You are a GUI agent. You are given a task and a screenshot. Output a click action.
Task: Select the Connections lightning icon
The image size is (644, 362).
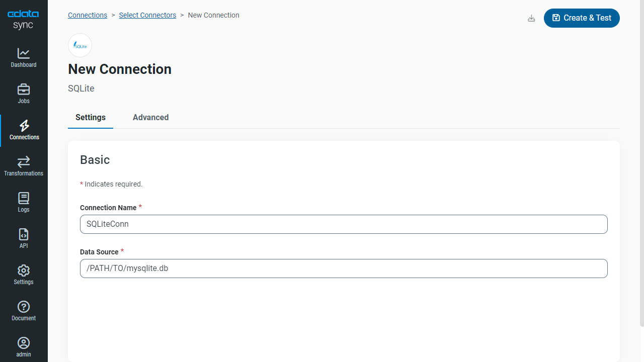pos(24,126)
